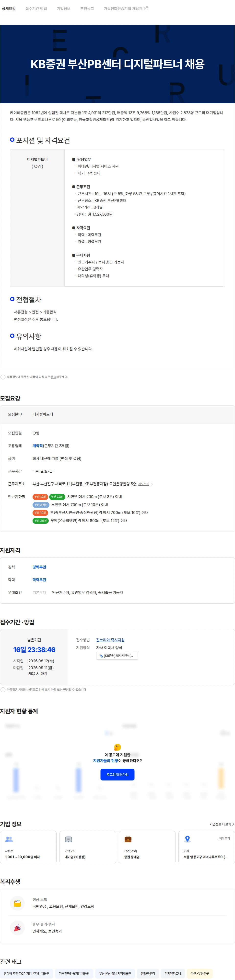Click 月 1,527,360원 salary text
The width and height of the screenshot is (235, 980).
[x=100, y=214]
